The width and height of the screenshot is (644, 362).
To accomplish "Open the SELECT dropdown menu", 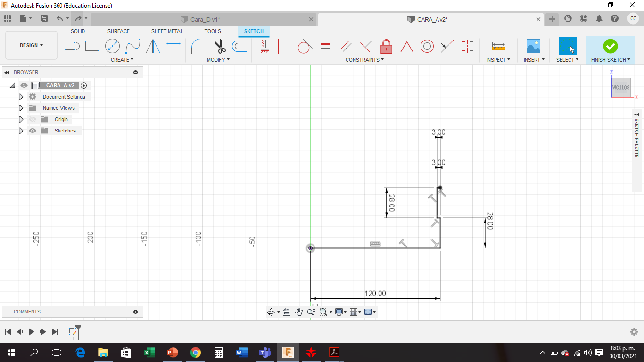I will click(x=568, y=60).
